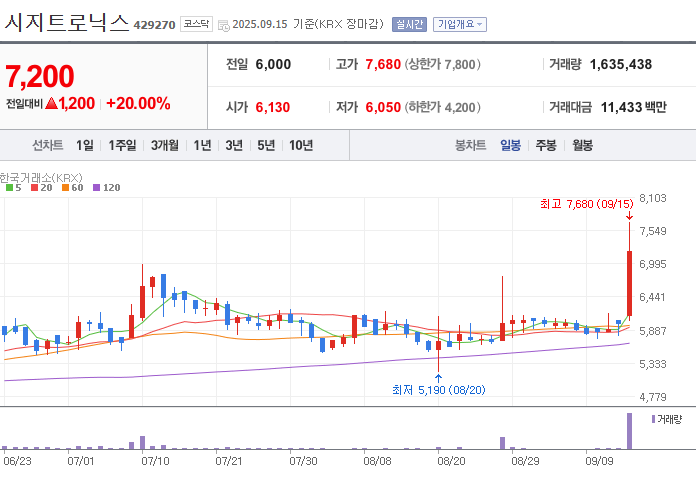This screenshot has width=696, height=497.
Task: Click the red up-triangle next to 1,200
Action: click(51, 103)
